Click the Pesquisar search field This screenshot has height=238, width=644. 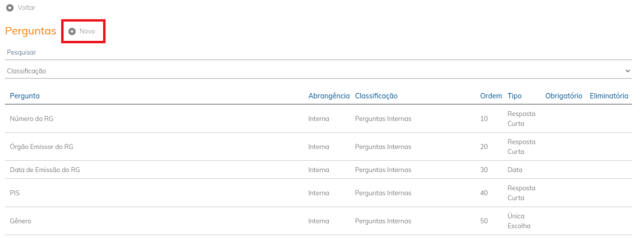click(318, 53)
